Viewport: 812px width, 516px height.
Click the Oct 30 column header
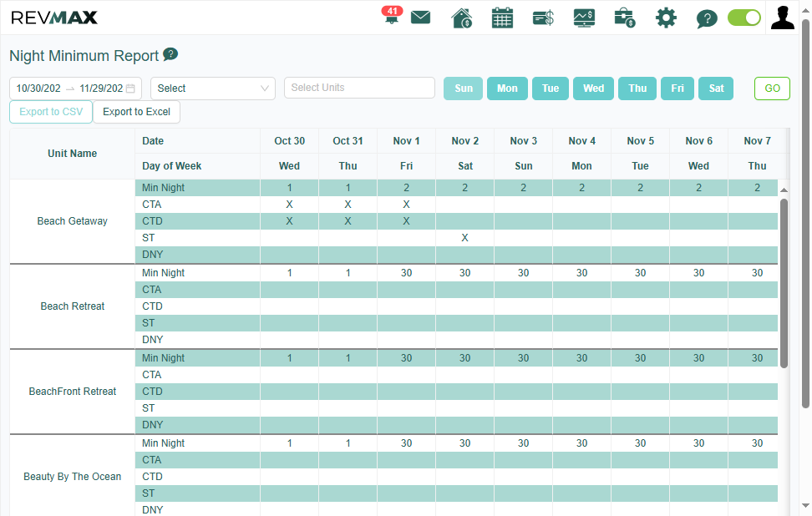[290, 141]
